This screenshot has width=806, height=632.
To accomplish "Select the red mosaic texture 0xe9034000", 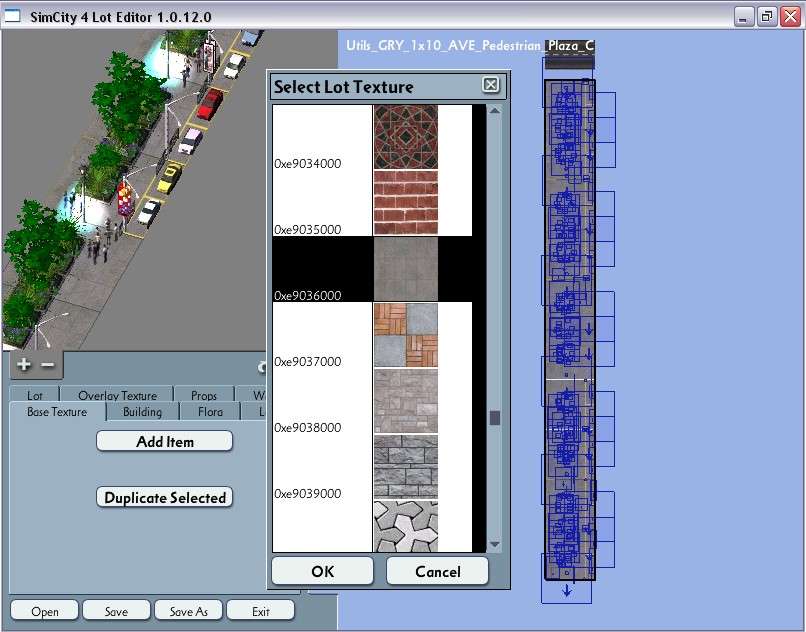I will pos(372,137).
